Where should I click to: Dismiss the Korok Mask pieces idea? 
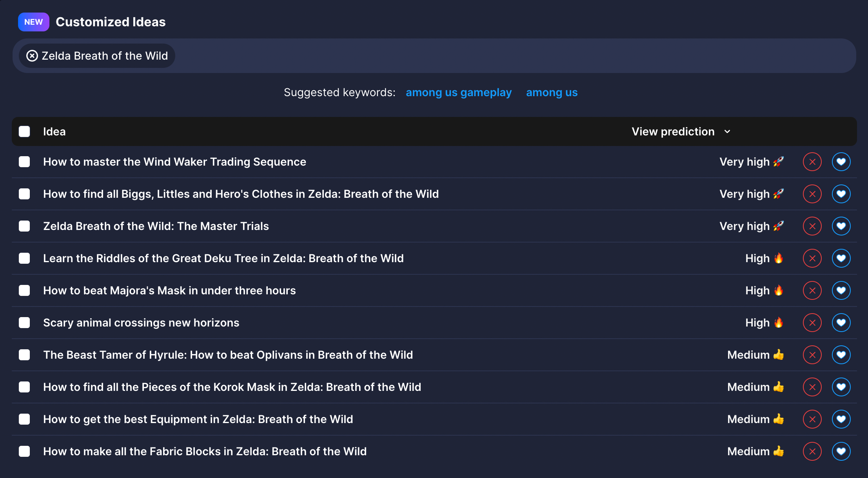(812, 387)
